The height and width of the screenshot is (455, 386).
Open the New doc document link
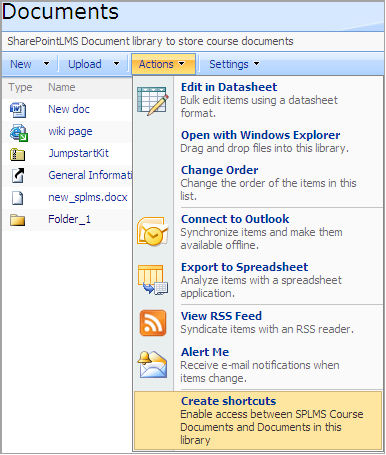point(69,109)
